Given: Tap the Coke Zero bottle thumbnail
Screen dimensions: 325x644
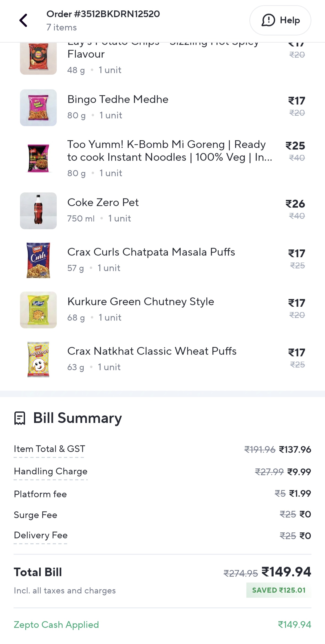Looking at the screenshot, I should point(38,211).
